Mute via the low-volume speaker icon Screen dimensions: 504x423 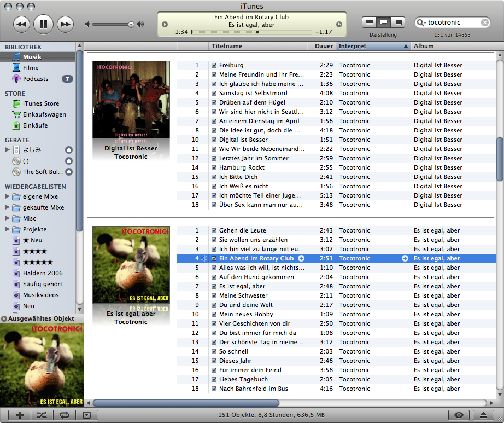pos(87,24)
